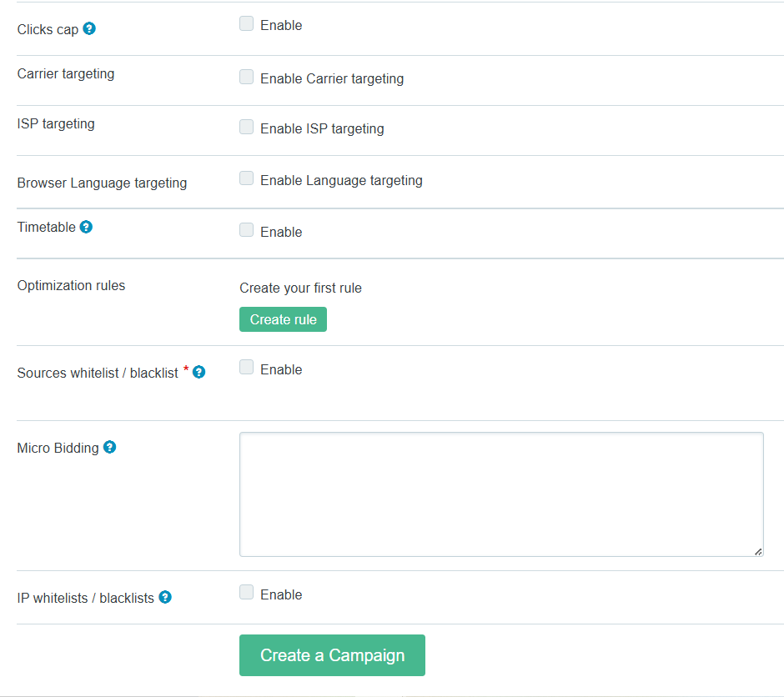Screen dimensions: 784x697
Task: Focus the Micro Bidding text area
Action: point(500,494)
